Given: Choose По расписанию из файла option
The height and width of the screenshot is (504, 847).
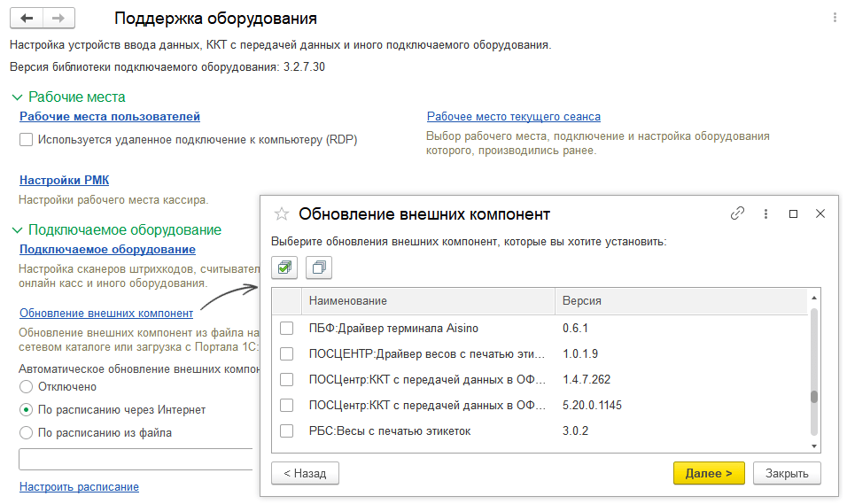Looking at the screenshot, I should coord(27,432).
